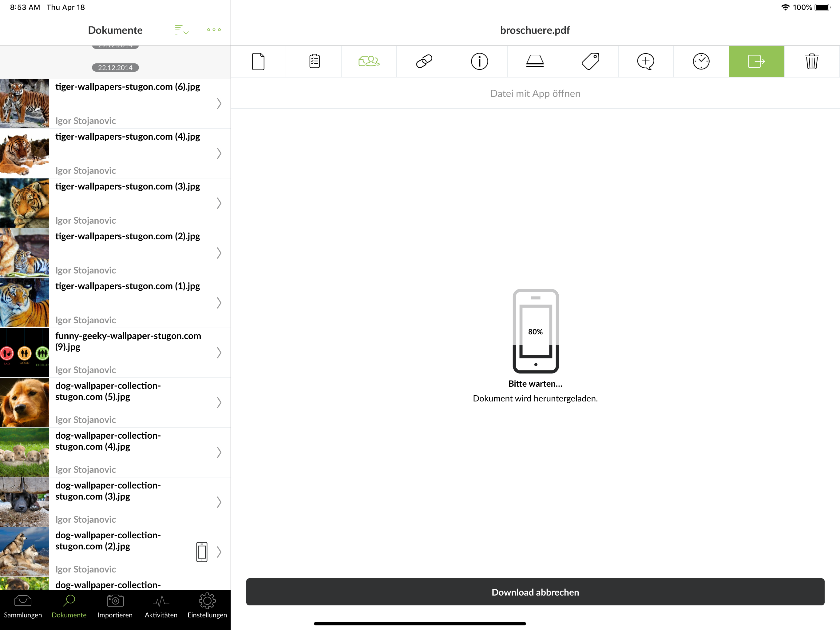This screenshot has width=840, height=630.
Task: Click thumbnail of tiger-wallpapers-stugon.com (4).jpg
Action: click(x=25, y=153)
